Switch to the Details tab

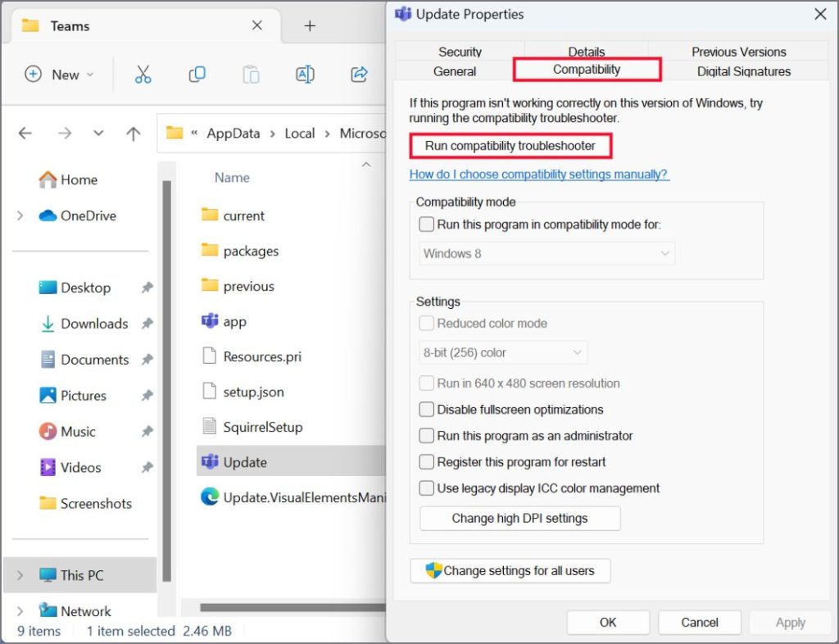(587, 52)
